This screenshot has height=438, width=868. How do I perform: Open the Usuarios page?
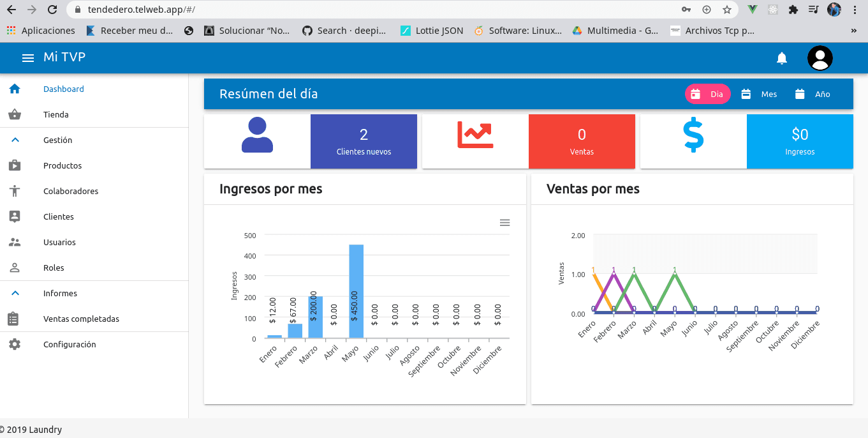[94, 242]
